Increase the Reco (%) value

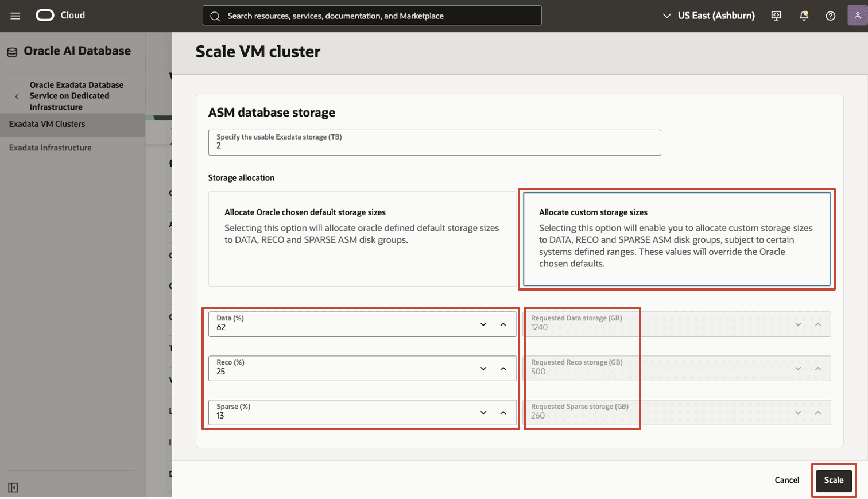[x=503, y=369]
